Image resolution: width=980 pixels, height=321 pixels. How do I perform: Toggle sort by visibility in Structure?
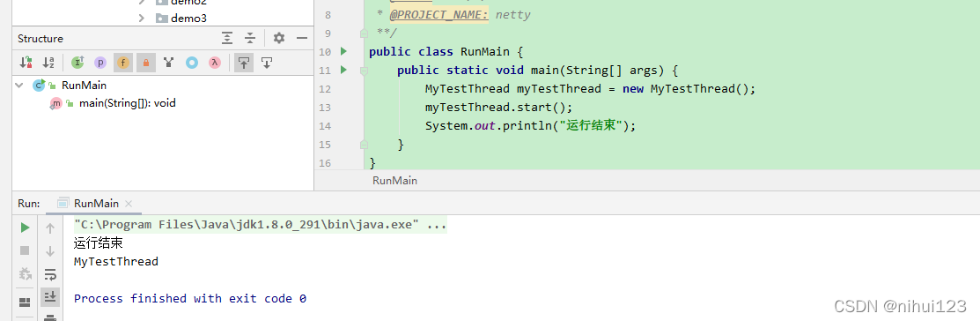[26, 63]
